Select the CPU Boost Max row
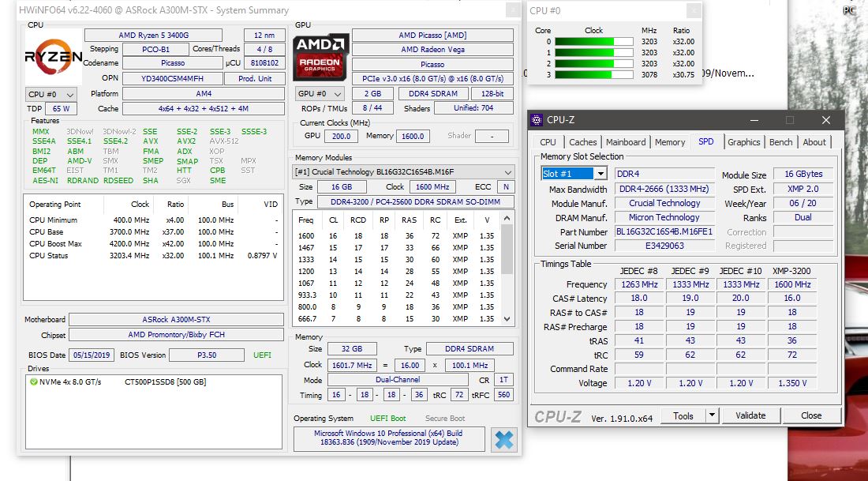 (153, 244)
